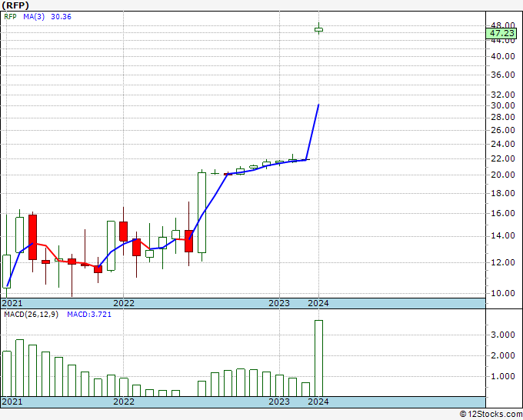Click the 10.00 price axis label
523x420 pixels.
(x=503, y=293)
